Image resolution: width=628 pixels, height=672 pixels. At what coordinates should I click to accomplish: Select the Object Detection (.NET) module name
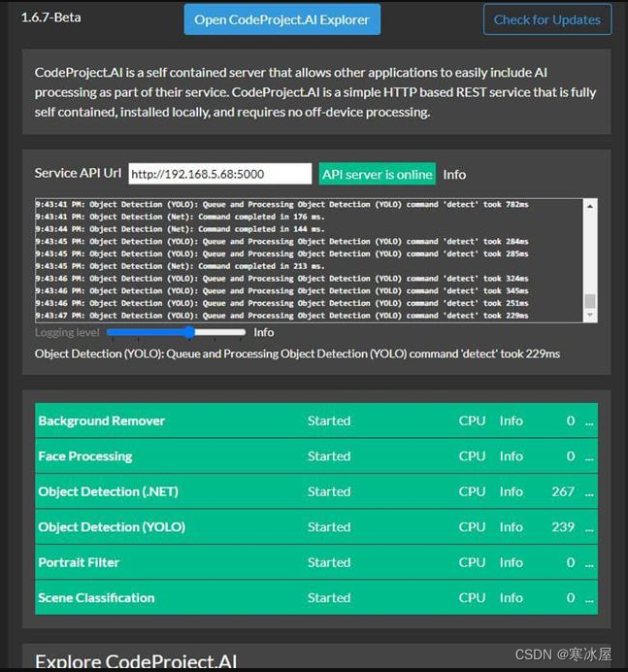108,491
